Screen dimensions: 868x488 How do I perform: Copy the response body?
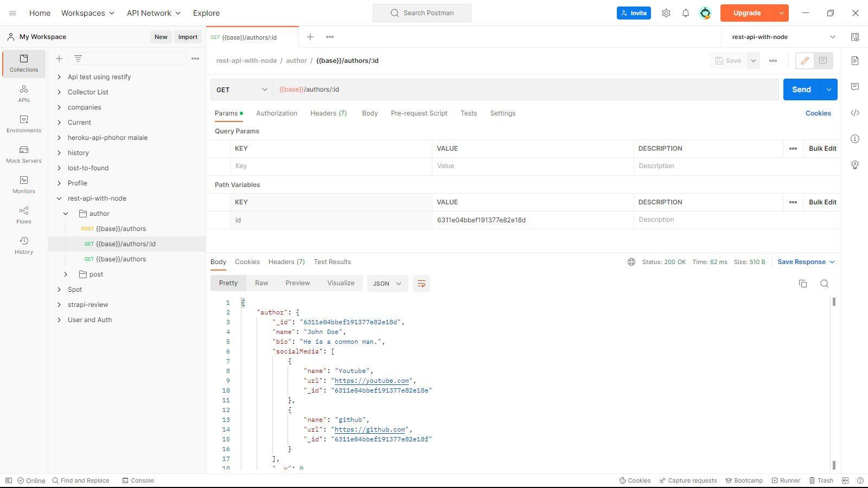(803, 284)
